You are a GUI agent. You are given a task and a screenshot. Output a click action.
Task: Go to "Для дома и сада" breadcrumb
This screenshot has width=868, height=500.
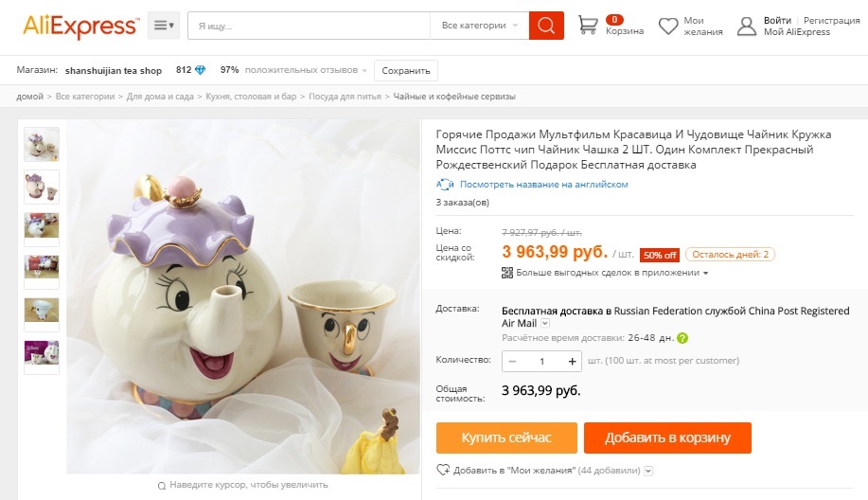[160, 97]
